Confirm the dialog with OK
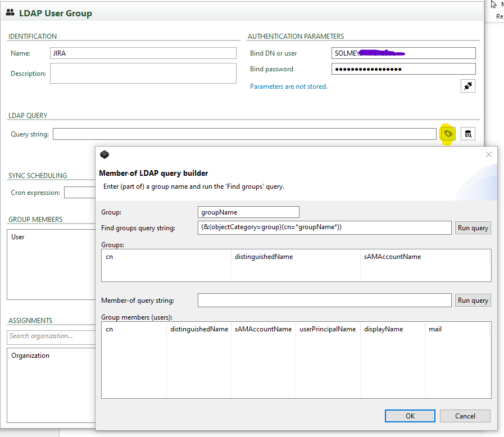 410,416
